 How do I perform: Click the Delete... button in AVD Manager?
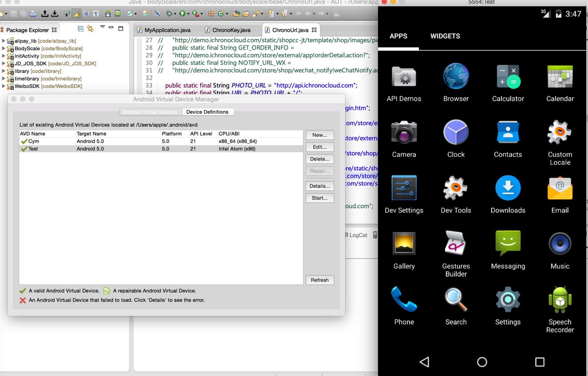pos(320,159)
